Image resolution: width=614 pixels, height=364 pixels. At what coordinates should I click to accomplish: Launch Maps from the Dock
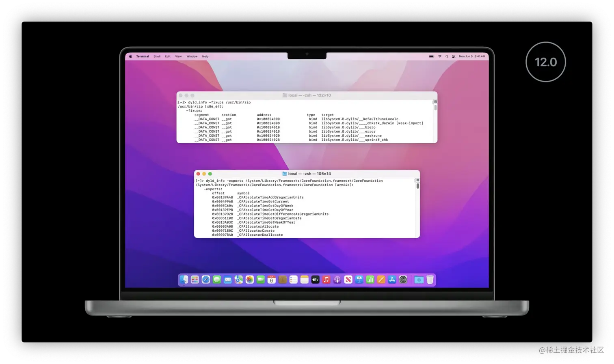pyautogui.click(x=239, y=280)
